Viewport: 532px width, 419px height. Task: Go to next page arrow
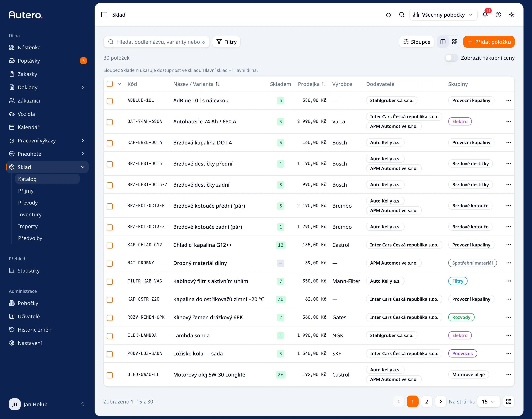441,402
